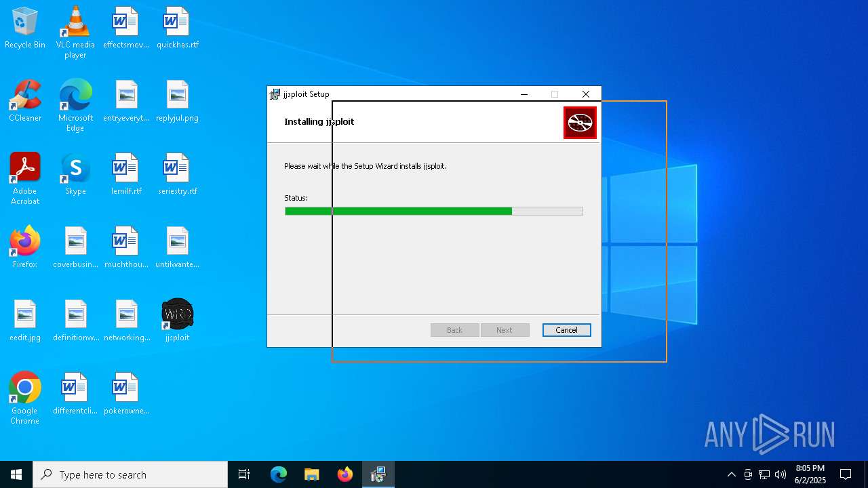Switch to the installer taskbar item
Viewport: 868px width, 488px height.
point(378,474)
